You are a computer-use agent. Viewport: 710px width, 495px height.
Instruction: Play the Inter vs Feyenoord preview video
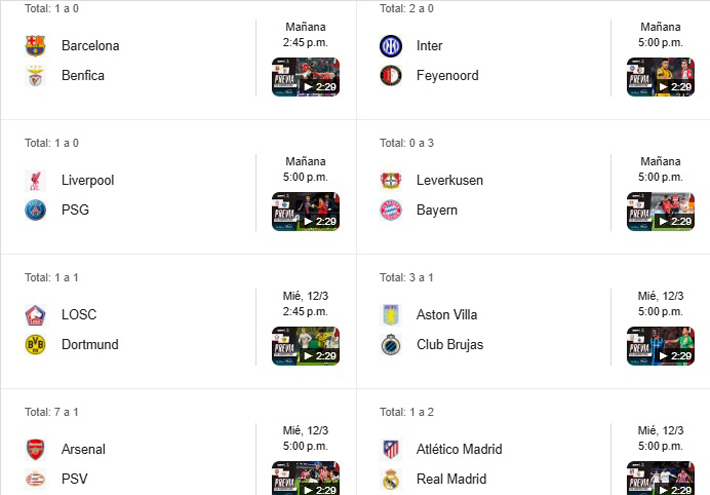(660, 77)
